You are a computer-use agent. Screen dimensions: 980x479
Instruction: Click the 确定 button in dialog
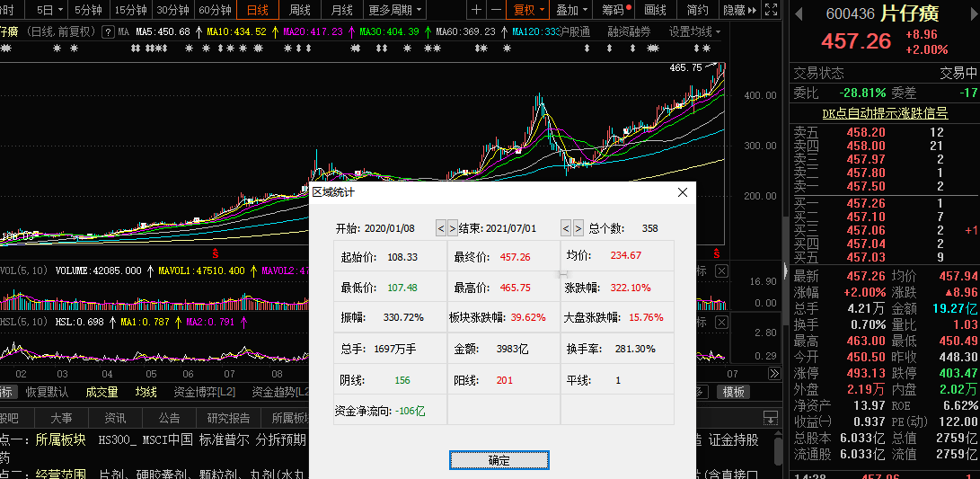(x=499, y=461)
